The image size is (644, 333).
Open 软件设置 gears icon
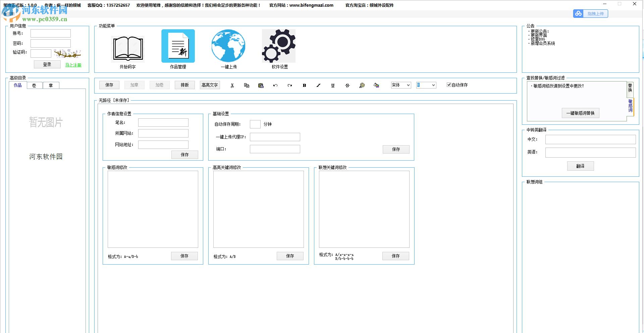[278, 46]
